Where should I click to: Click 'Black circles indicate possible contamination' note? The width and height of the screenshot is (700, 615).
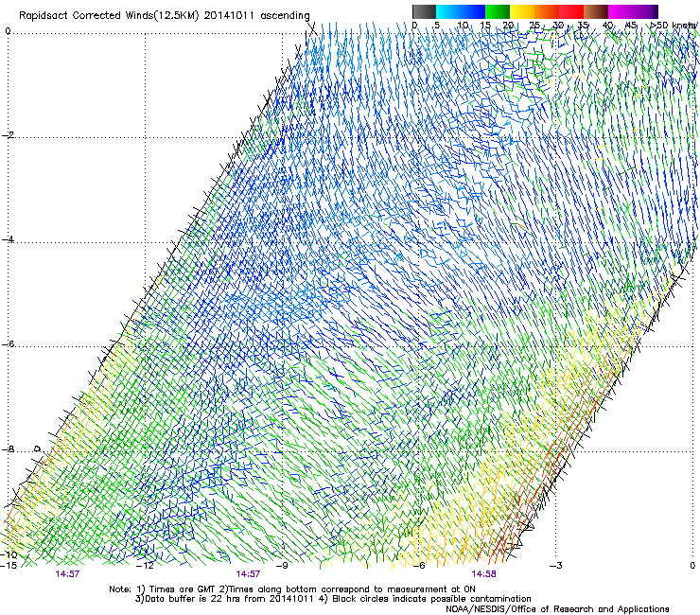point(431,599)
